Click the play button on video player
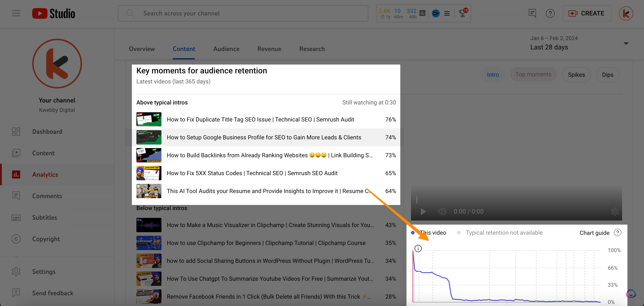The image size is (644, 306). [x=423, y=211]
